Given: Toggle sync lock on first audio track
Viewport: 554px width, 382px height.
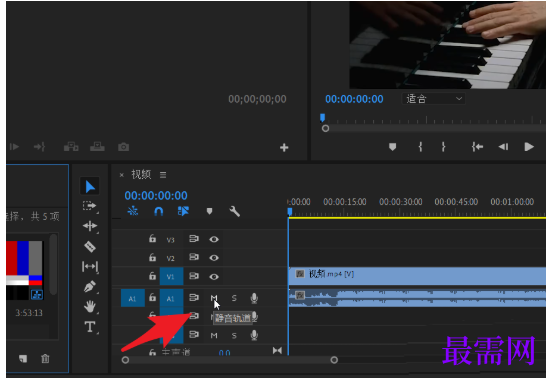Looking at the screenshot, I should click(x=194, y=298).
